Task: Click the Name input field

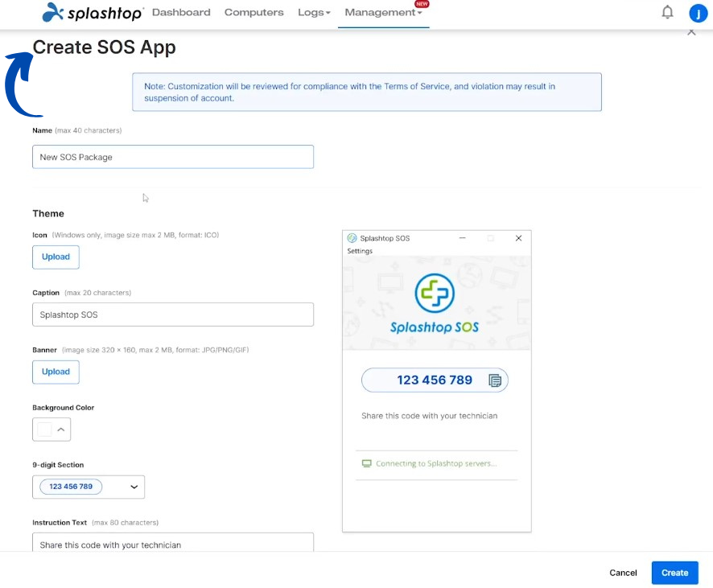Action: click(172, 157)
